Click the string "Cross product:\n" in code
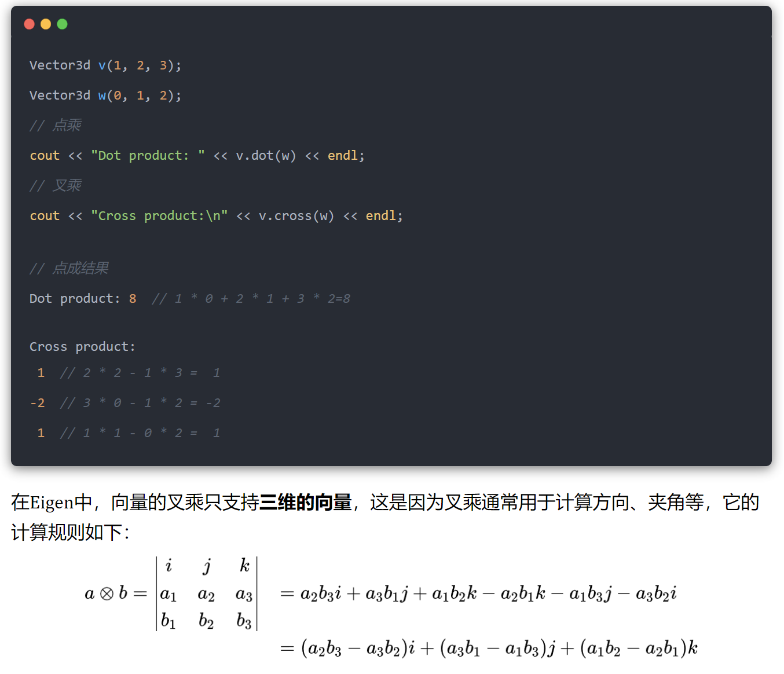Image resolution: width=784 pixels, height=674 pixels. 159,216
